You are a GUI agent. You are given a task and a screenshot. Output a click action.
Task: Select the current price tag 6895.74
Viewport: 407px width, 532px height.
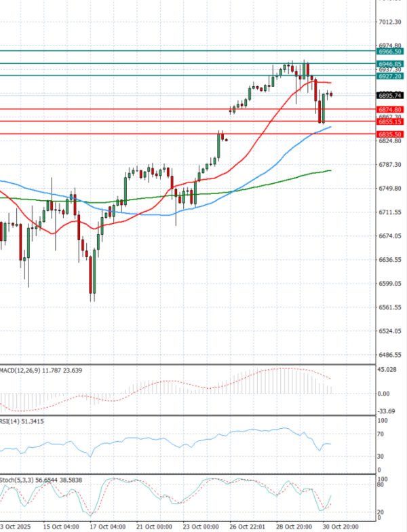[x=391, y=96]
